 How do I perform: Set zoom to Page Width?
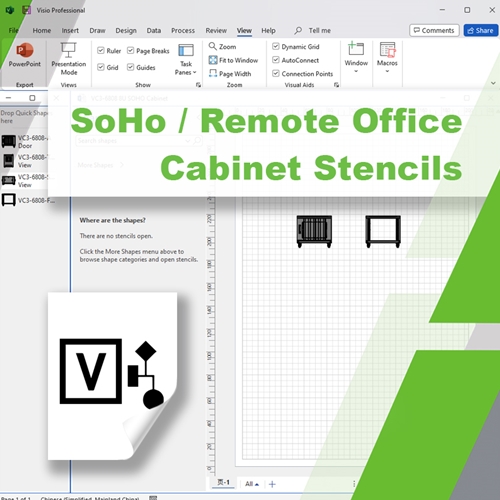point(230,74)
